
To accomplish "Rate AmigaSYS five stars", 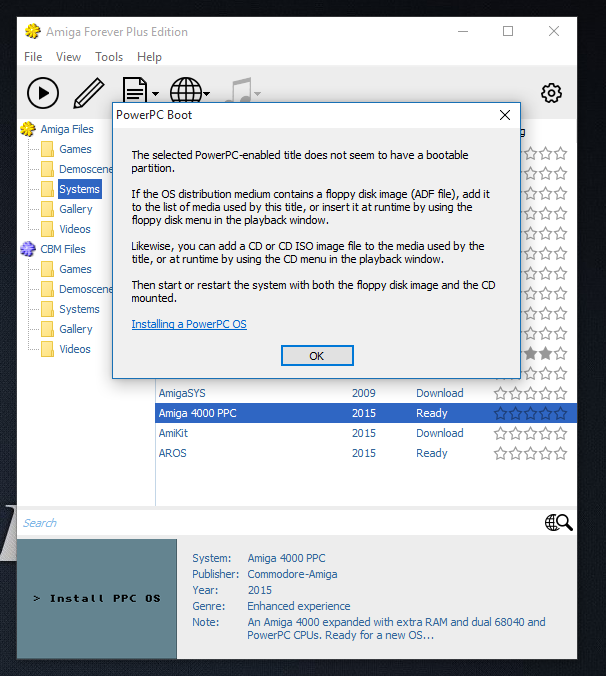I will coord(561,393).
